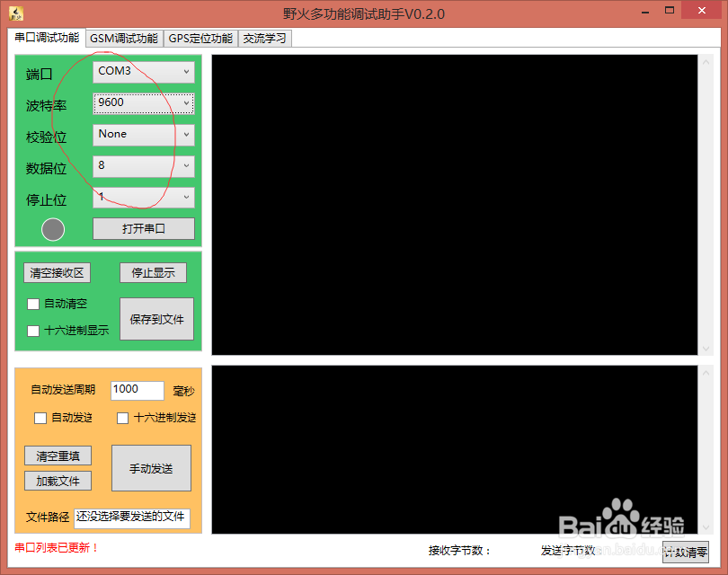Click the 清空重填 button
Viewport: 728px width, 575px height.
click(58, 456)
